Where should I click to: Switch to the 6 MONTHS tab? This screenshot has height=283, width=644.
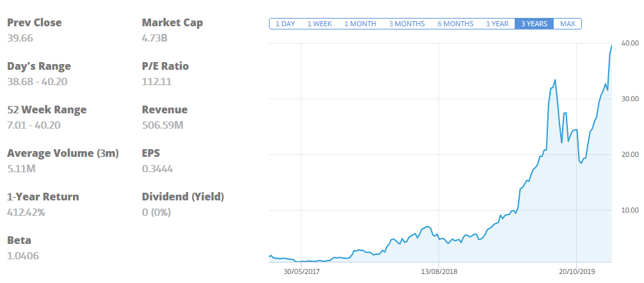pyautogui.click(x=455, y=24)
